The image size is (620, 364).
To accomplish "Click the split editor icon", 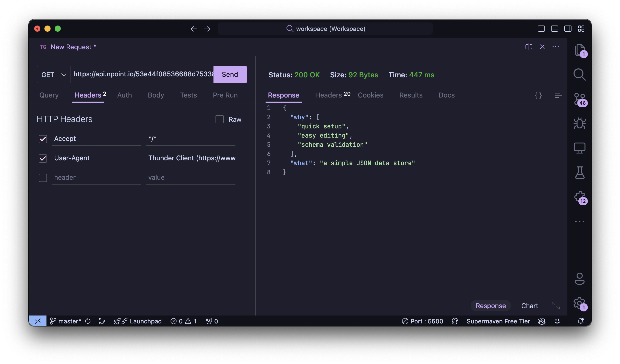I will pos(529,47).
